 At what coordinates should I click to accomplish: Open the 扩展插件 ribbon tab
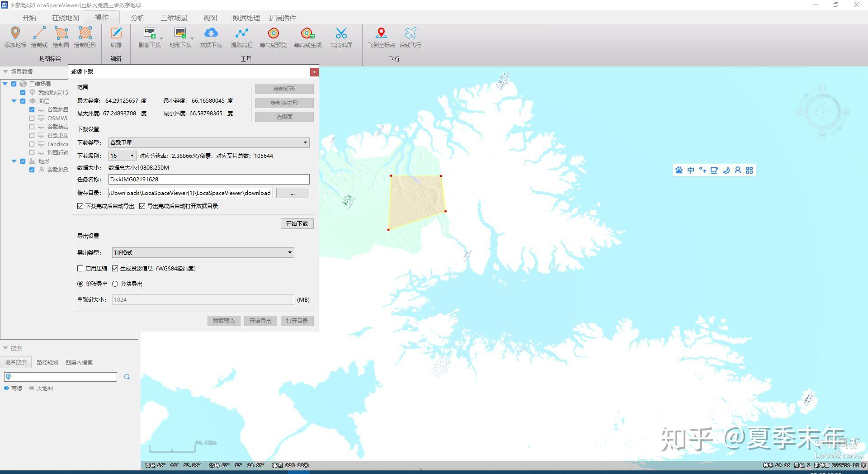click(x=283, y=18)
